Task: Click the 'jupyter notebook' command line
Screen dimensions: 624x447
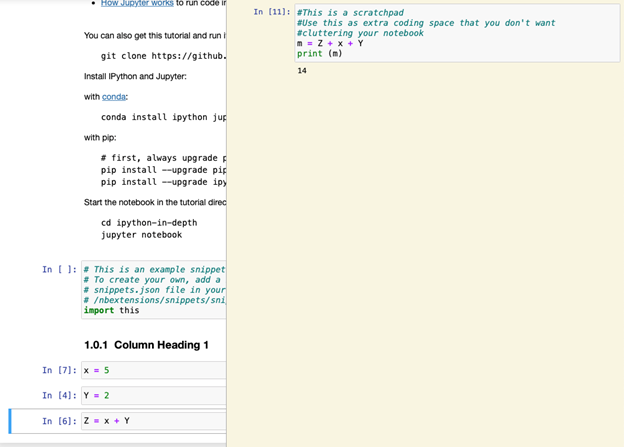Action: tap(141, 235)
